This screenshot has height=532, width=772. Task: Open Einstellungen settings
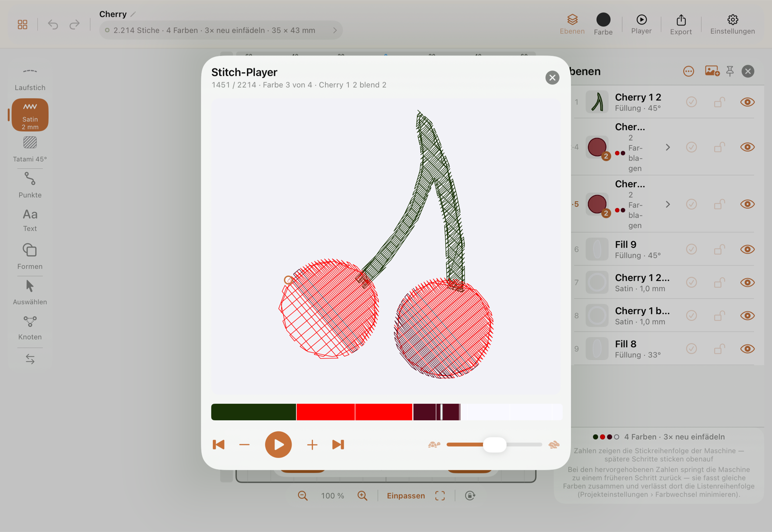[x=732, y=25]
